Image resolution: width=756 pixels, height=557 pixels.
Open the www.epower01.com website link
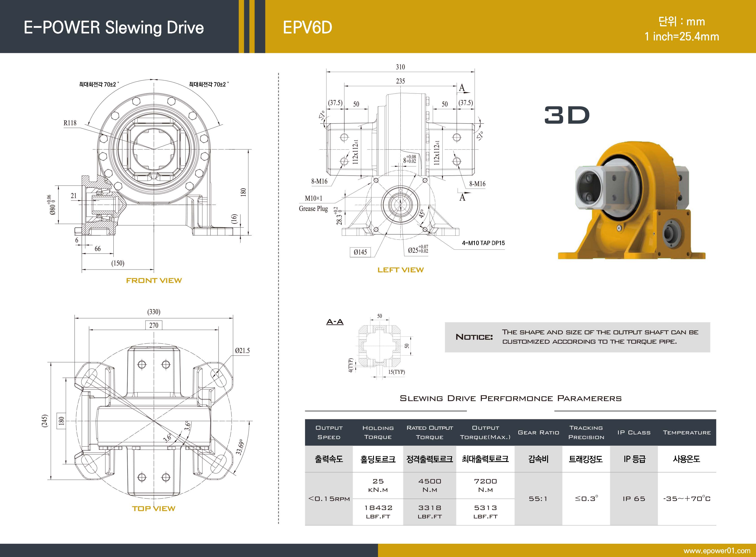pos(716,550)
